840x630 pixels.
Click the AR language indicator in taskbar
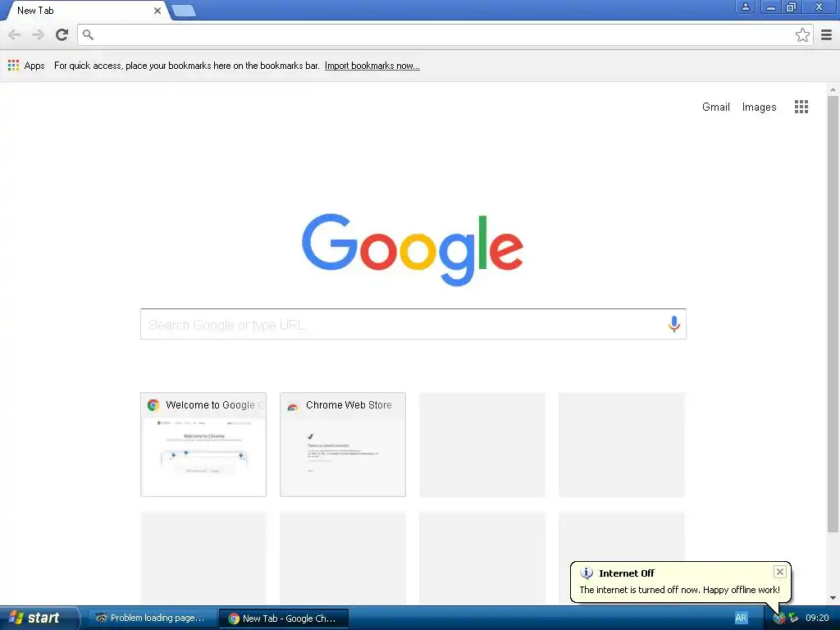pos(741,618)
